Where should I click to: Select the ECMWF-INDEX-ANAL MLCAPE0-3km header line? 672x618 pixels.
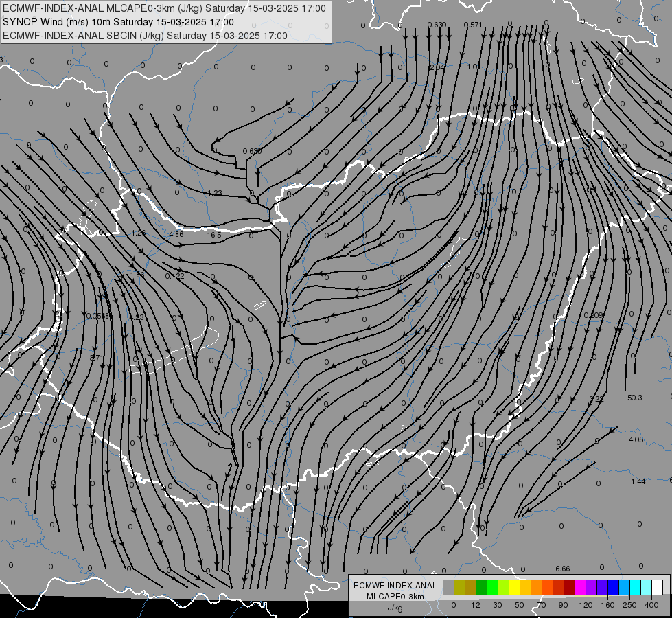164,8
